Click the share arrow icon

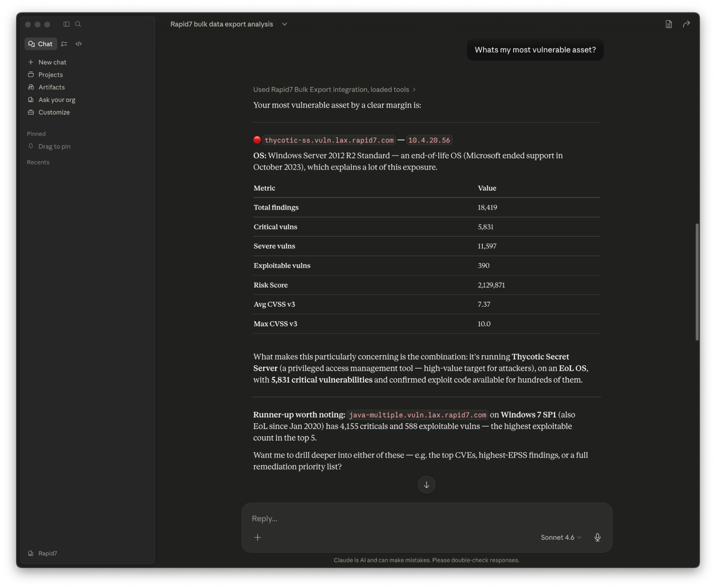coord(686,24)
